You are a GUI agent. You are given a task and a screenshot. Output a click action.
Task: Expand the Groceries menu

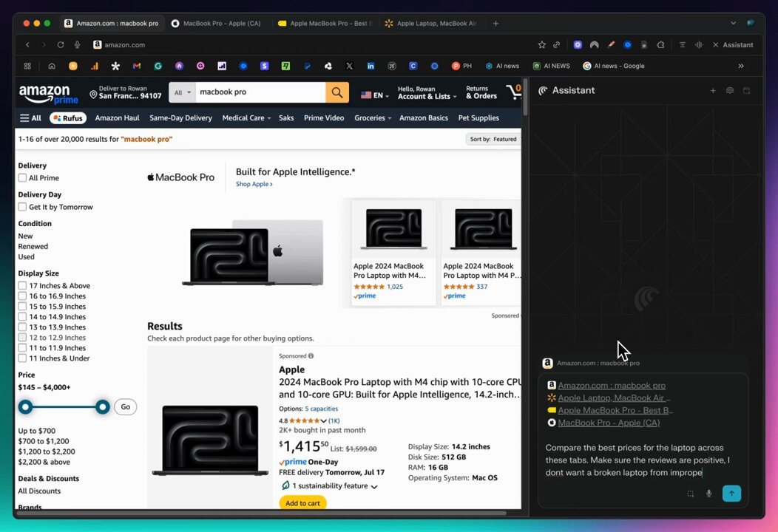point(373,118)
